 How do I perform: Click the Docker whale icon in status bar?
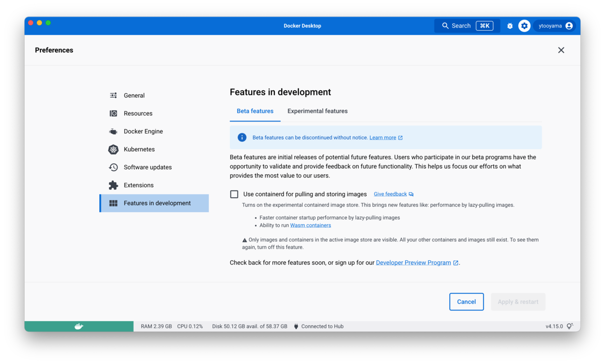[79, 326]
